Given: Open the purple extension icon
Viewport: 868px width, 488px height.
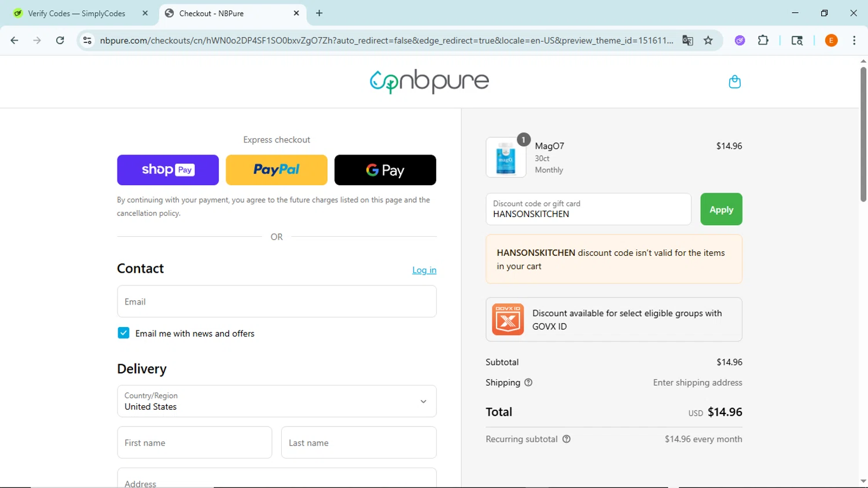Looking at the screenshot, I should pyautogui.click(x=740, y=41).
